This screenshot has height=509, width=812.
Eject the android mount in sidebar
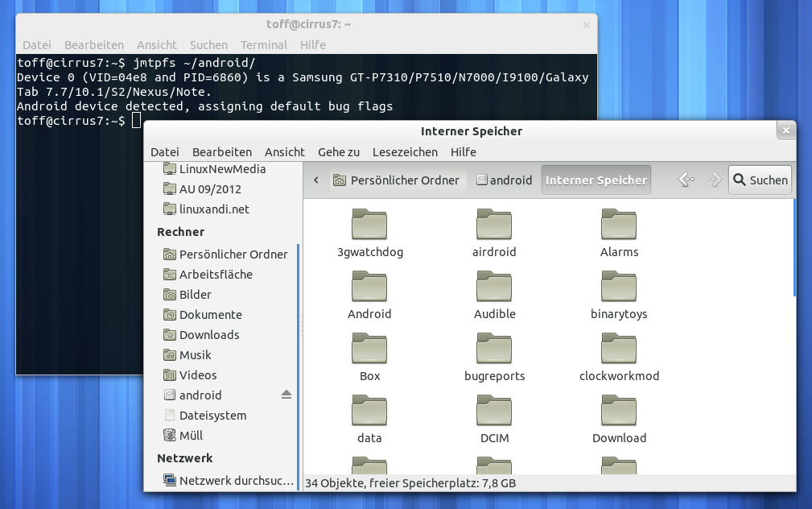tap(286, 395)
